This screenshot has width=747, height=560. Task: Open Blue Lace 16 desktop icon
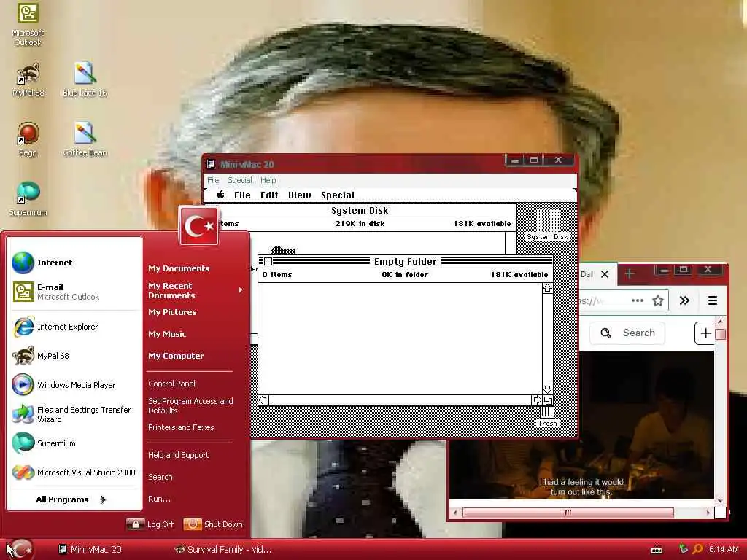pyautogui.click(x=85, y=80)
